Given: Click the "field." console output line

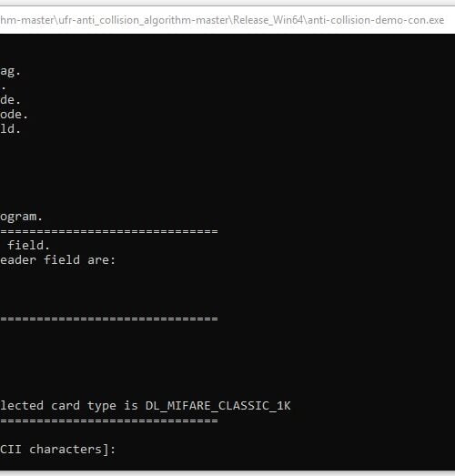Looking at the screenshot, I should [x=28, y=245].
